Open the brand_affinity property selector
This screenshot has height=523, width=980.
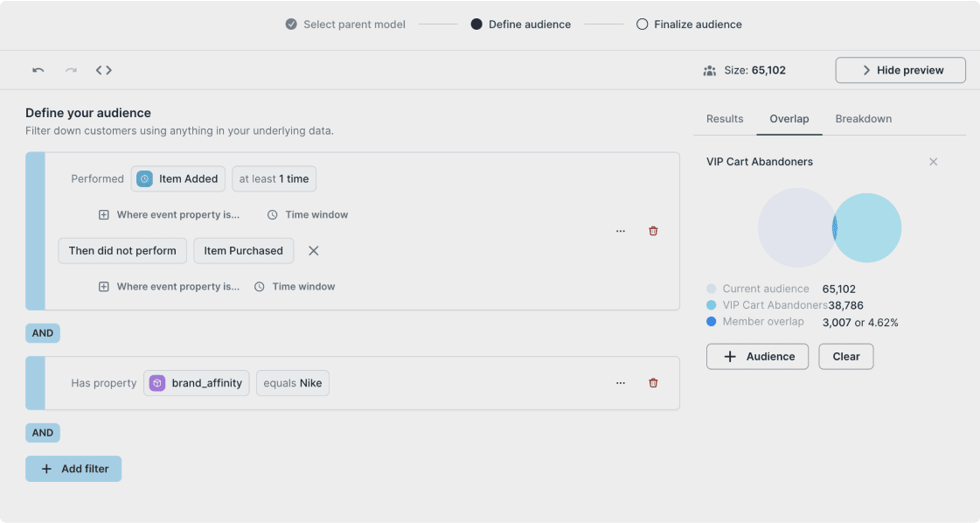(x=196, y=383)
